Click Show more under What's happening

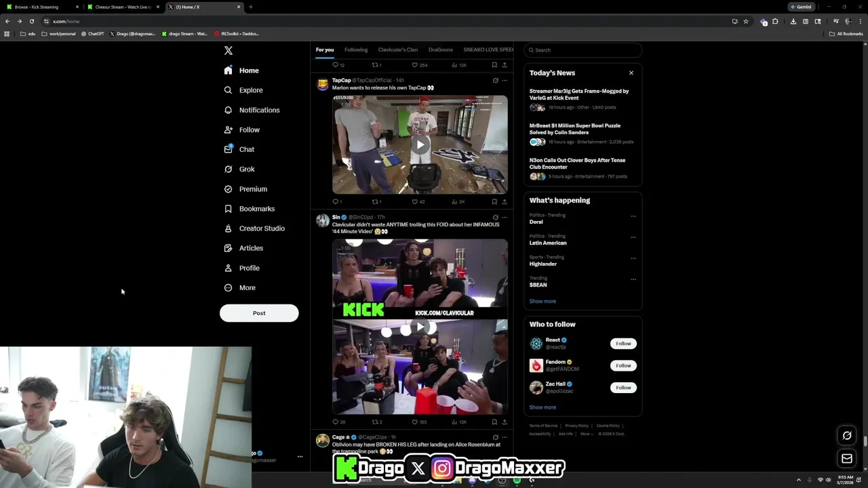(542, 302)
